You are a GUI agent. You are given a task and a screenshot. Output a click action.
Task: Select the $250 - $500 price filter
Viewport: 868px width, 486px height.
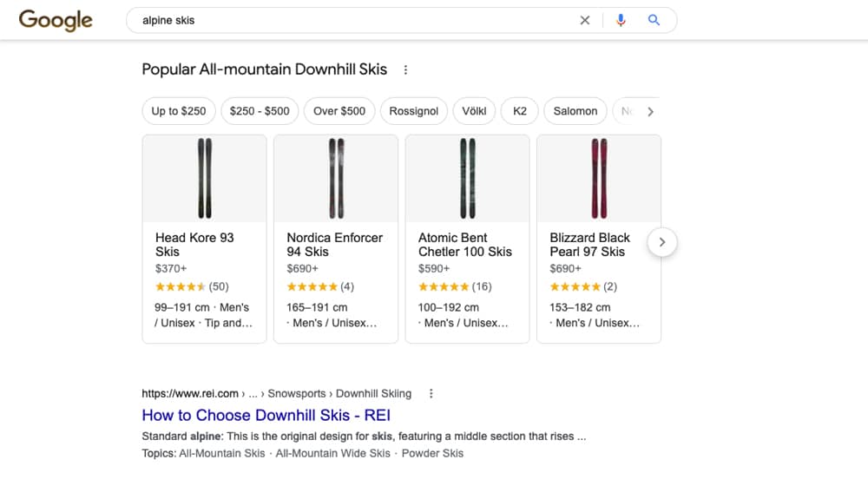[x=260, y=111]
